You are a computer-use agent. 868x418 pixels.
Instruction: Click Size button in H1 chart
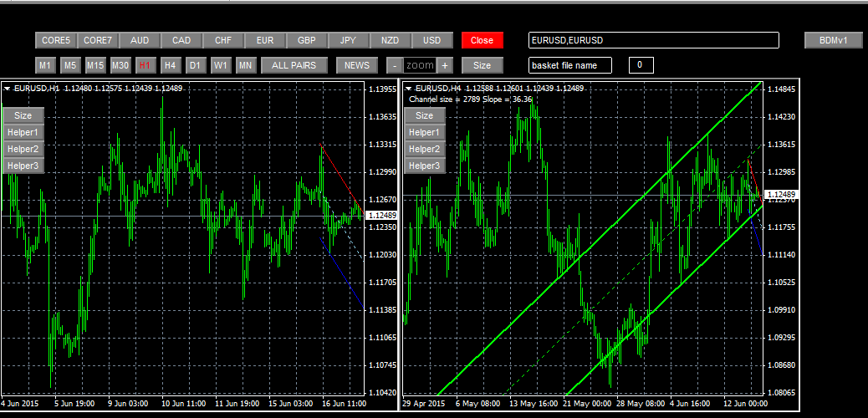tap(23, 115)
